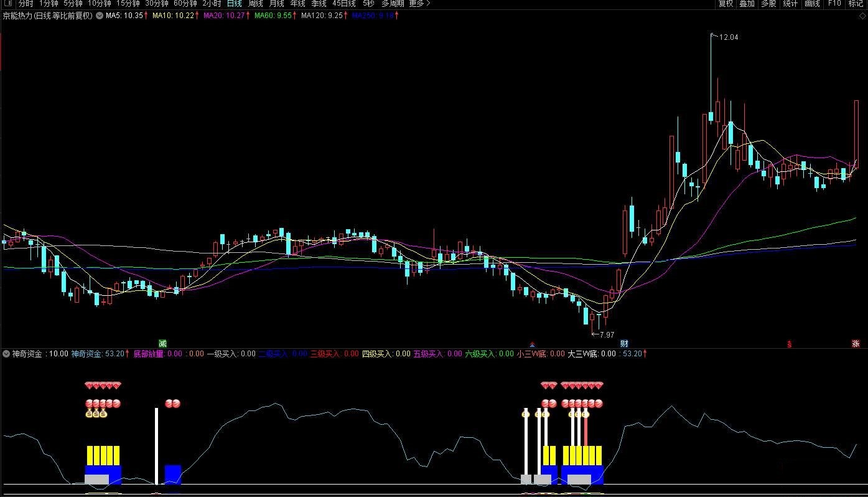Click the green 减 event marker
Viewport: 868px width, 497px height.
coord(163,343)
